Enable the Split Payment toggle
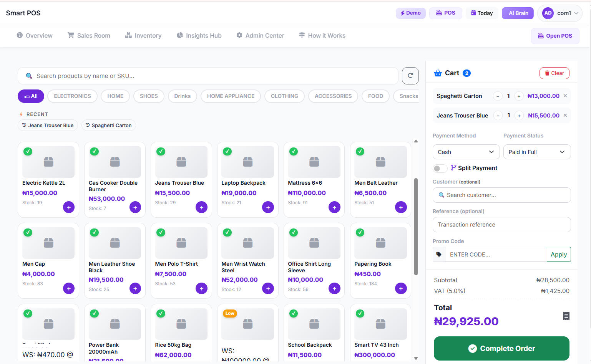591x364 pixels. [440, 169]
